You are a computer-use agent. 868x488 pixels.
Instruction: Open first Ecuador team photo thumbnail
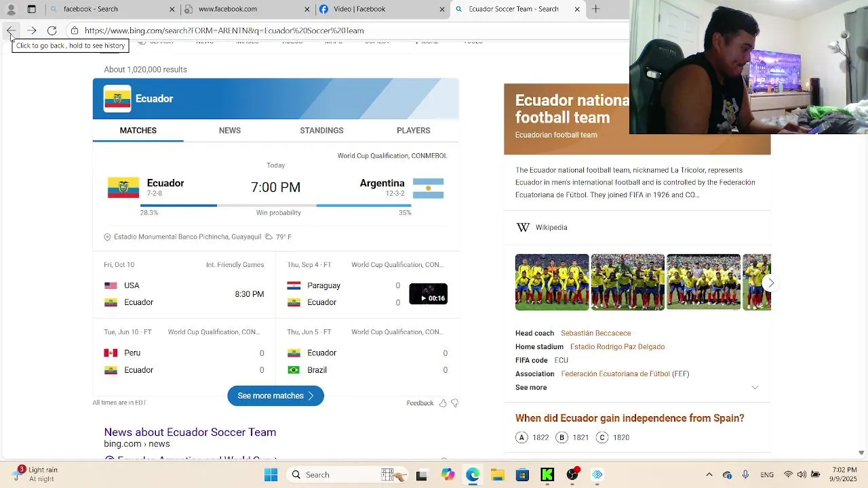(552, 283)
